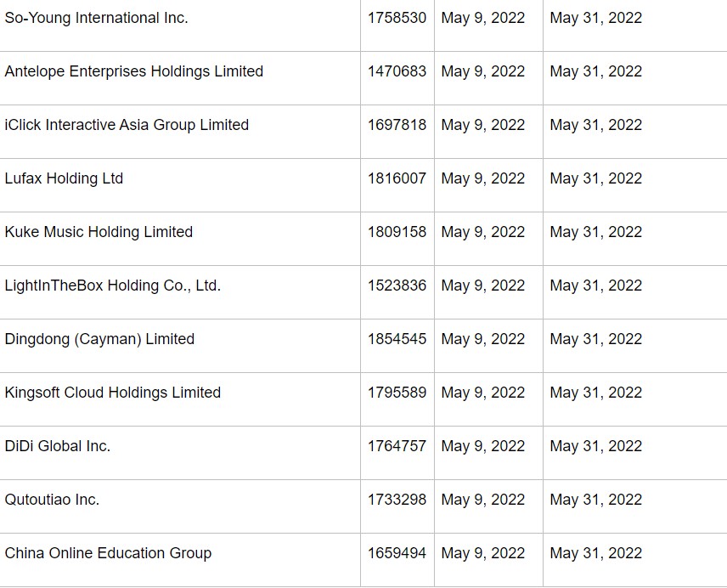Click number 1758530 for So-Young

point(397,18)
